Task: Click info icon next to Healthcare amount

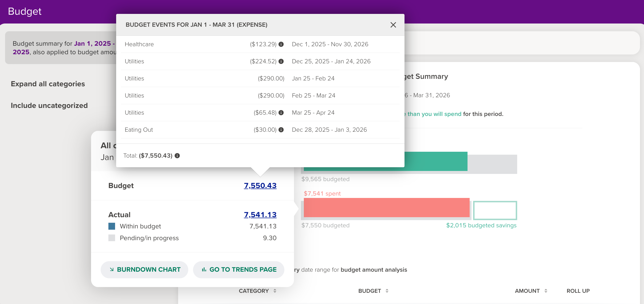Action: [x=281, y=44]
